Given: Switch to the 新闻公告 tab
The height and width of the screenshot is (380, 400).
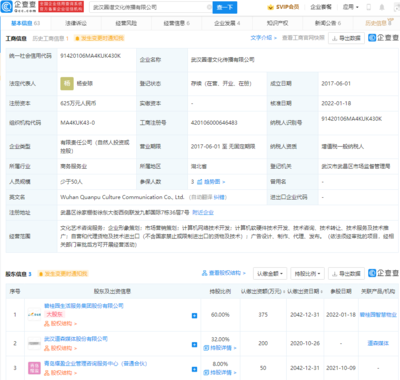Looking at the screenshot, I should (328, 23).
